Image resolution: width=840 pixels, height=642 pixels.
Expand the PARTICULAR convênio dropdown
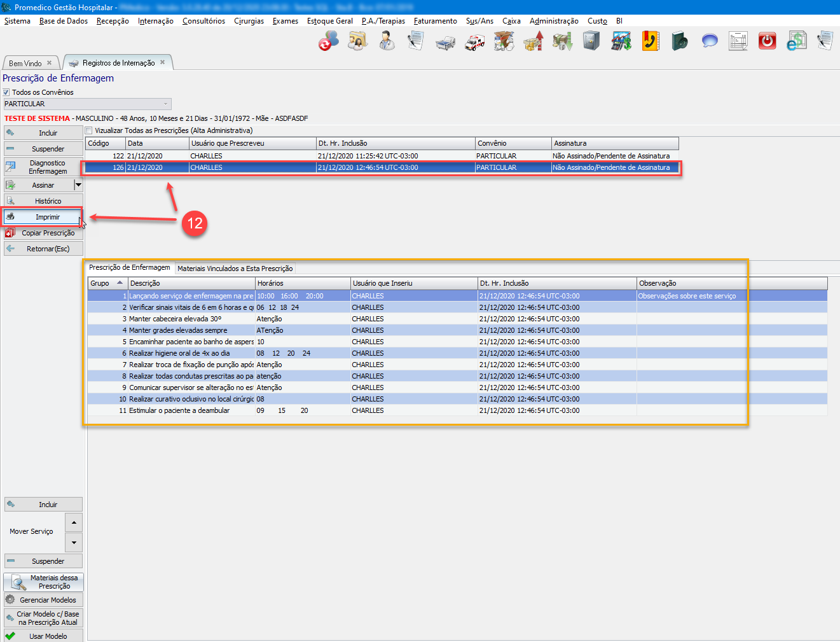pyautogui.click(x=166, y=104)
